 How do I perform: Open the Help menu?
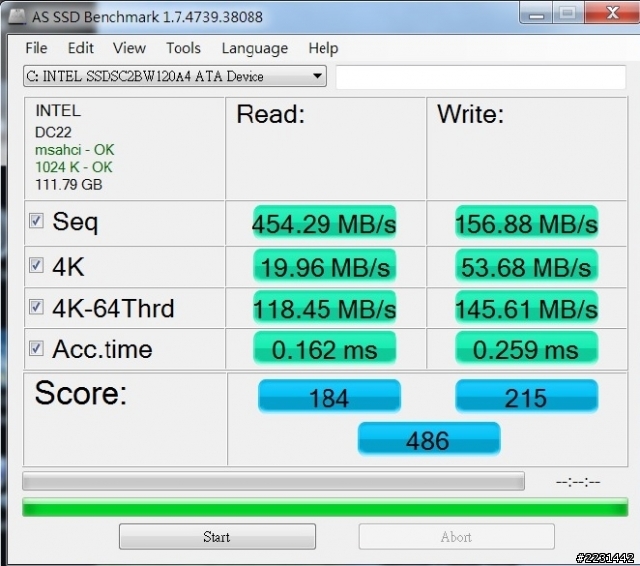pyautogui.click(x=323, y=48)
